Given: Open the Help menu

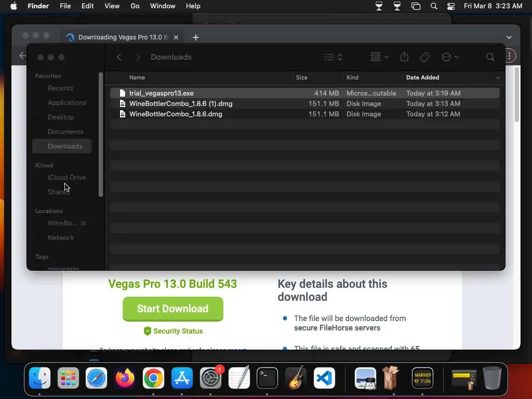Looking at the screenshot, I should (x=193, y=6).
